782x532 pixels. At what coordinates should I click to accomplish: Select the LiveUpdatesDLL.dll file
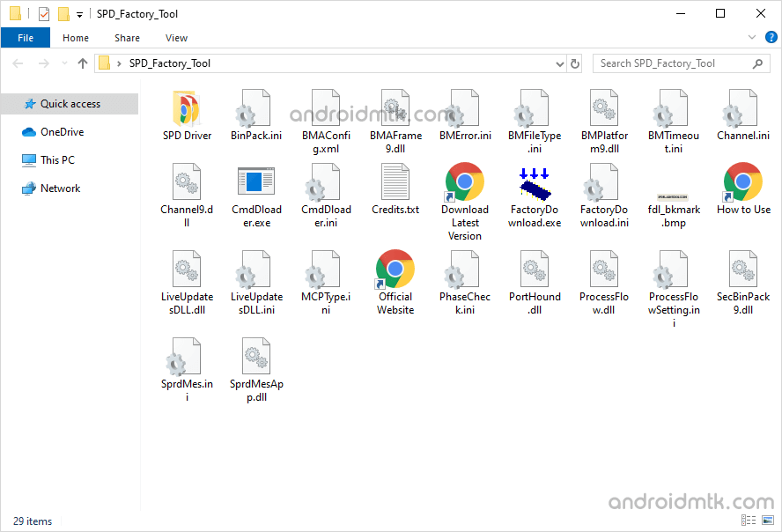[x=187, y=283]
